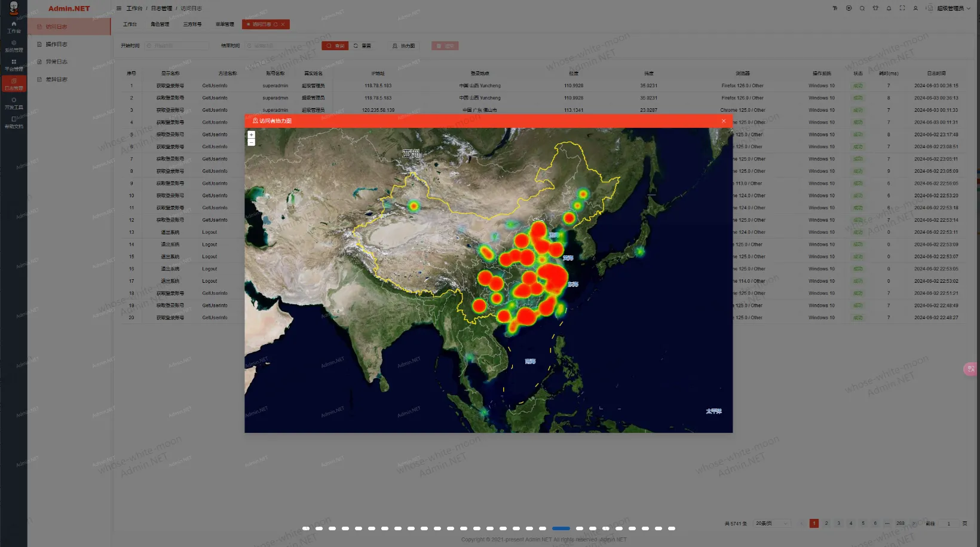Click the font size icon in header
980x547 pixels.
click(835, 8)
